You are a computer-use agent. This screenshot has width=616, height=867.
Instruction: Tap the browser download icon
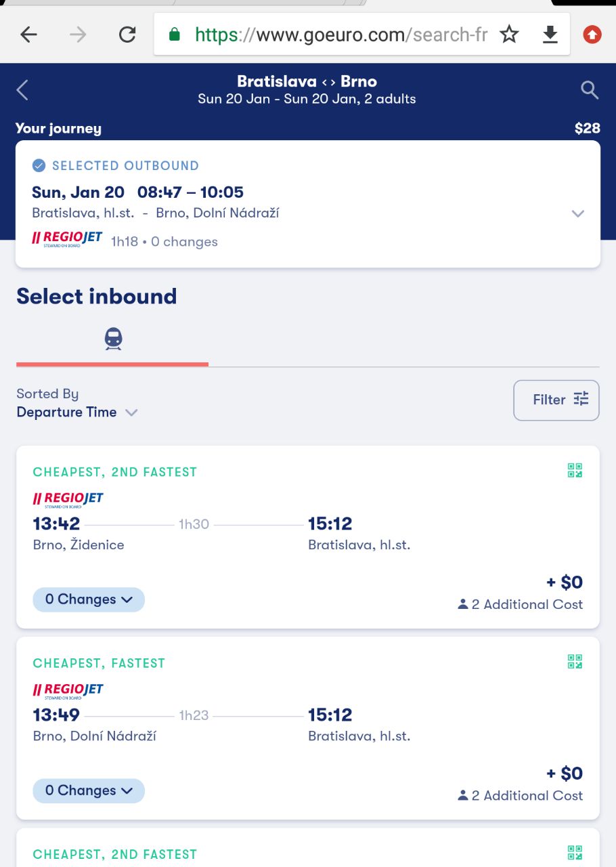pyautogui.click(x=550, y=35)
